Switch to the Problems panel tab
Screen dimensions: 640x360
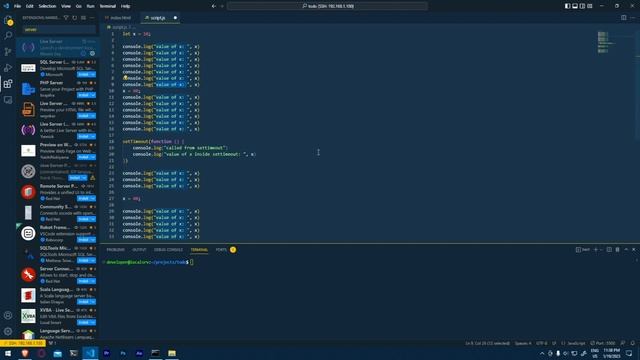116,249
